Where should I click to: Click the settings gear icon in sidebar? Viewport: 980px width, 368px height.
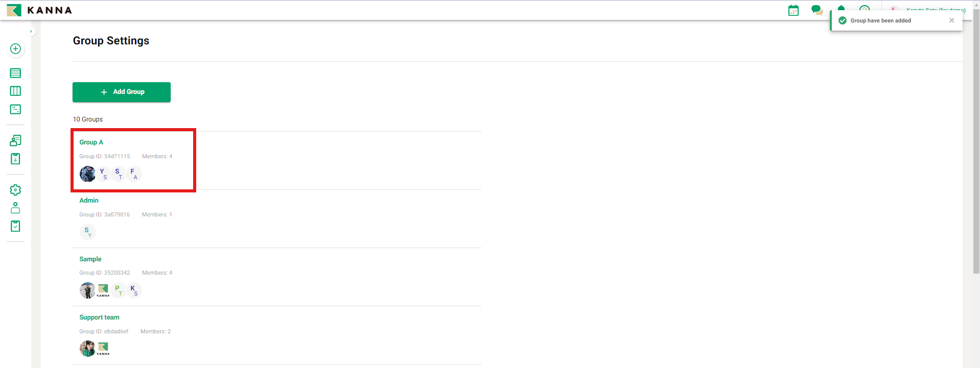[15, 190]
